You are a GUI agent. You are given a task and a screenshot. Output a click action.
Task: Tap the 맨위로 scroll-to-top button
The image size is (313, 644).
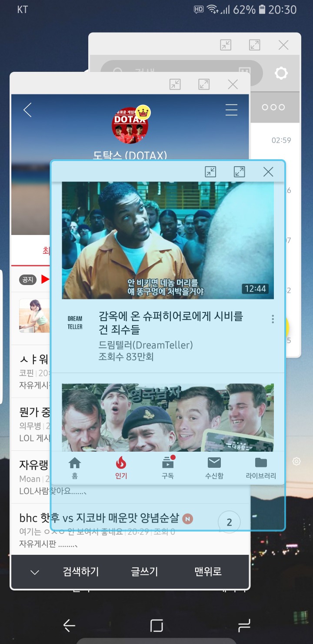tap(208, 572)
